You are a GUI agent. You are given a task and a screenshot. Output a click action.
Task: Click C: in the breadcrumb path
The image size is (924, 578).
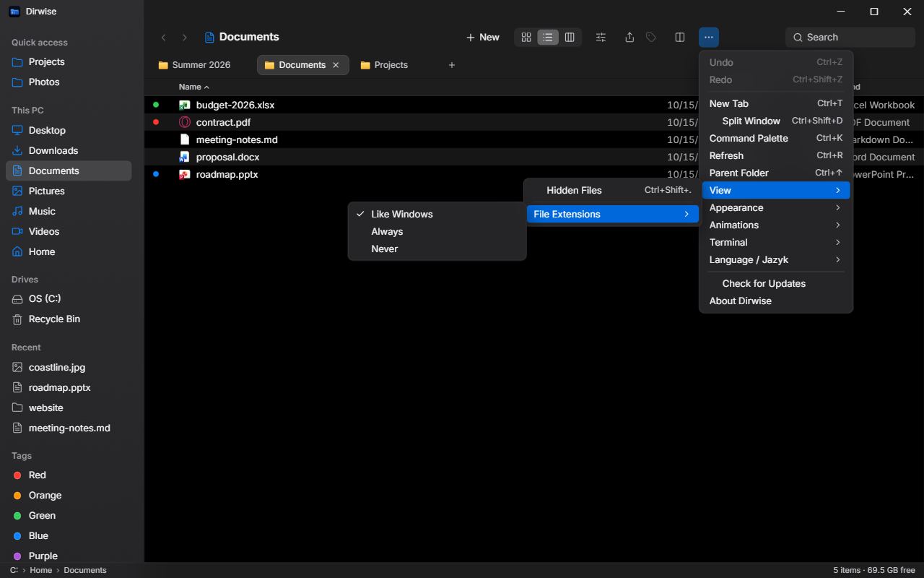coord(14,570)
